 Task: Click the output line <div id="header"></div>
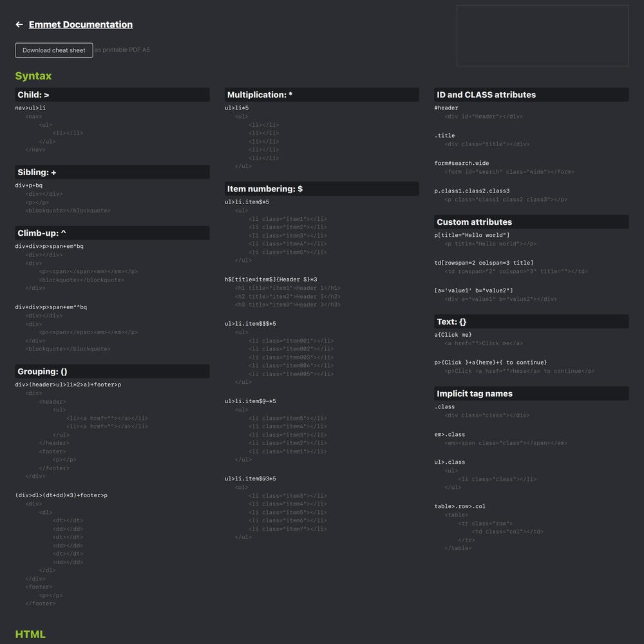484,117
